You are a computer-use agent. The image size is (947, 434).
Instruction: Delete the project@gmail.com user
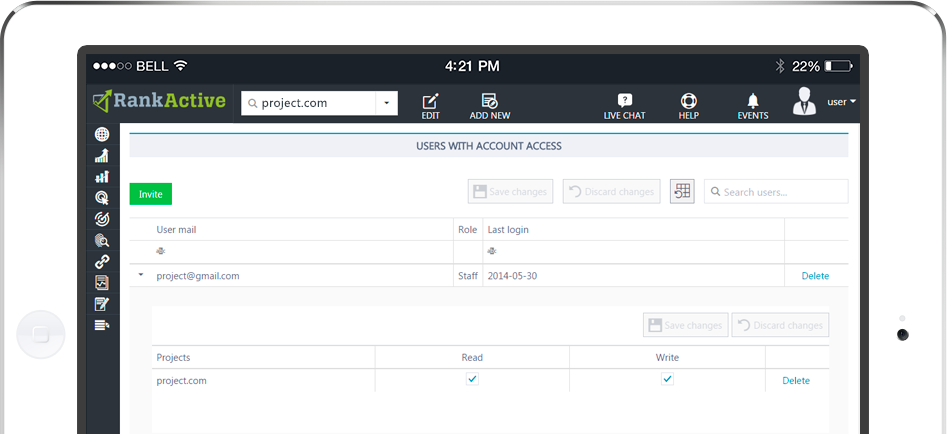point(815,276)
